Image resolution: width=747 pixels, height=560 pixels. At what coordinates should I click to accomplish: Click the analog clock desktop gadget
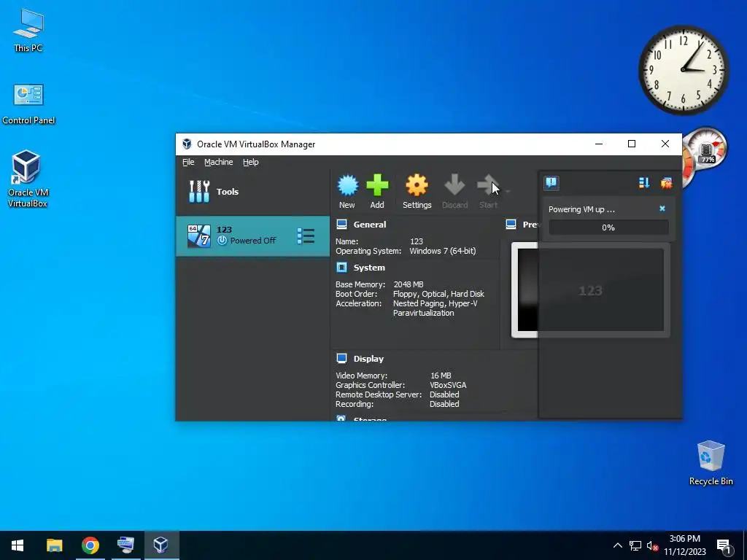click(684, 70)
